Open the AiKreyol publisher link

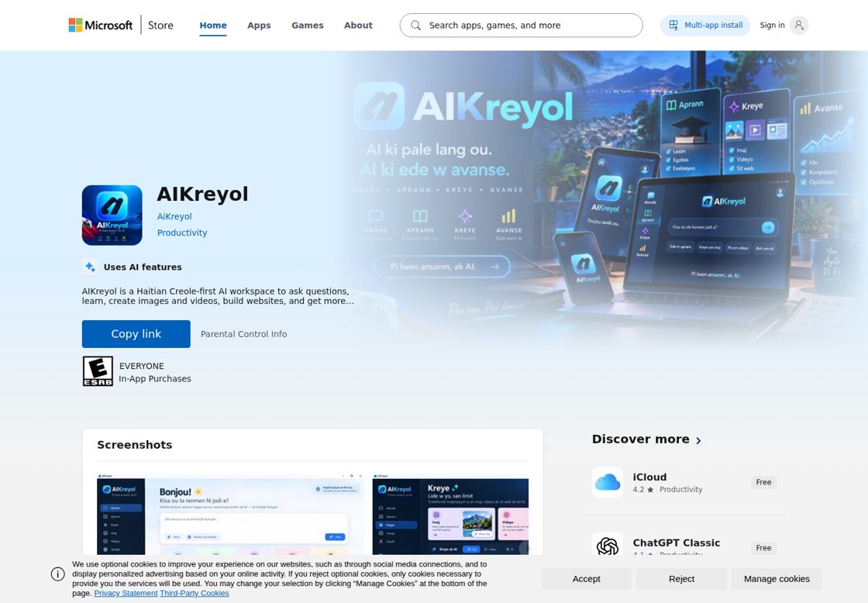(x=174, y=216)
